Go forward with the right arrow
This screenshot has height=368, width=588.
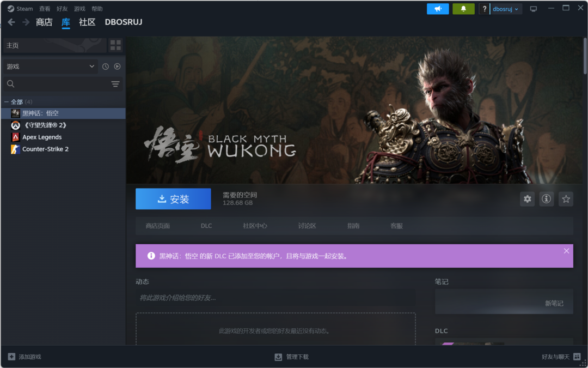(26, 22)
